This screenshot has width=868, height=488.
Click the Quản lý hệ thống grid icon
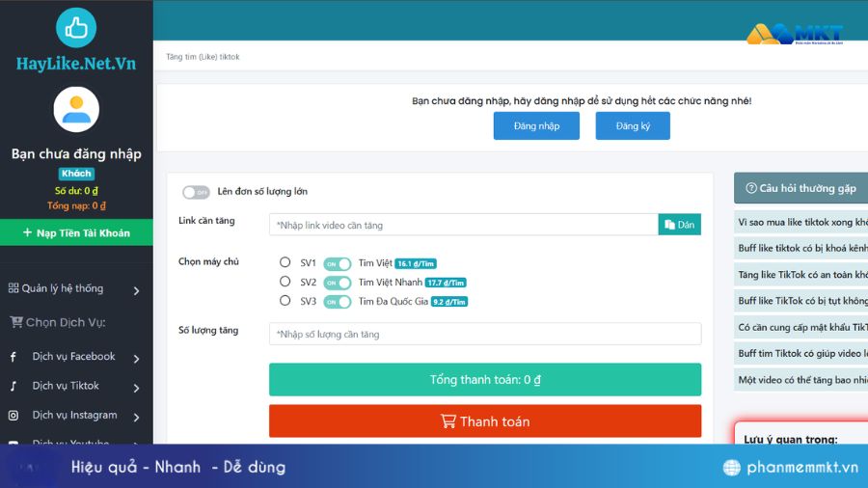pyautogui.click(x=14, y=288)
